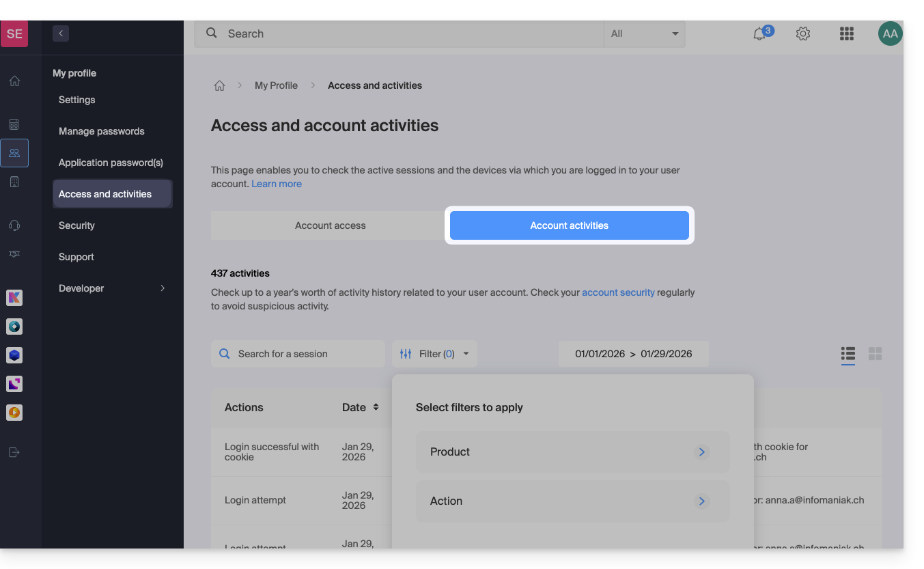Viewport: 924px width, 569px height.
Task: Open the account security link
Action: 618,292
